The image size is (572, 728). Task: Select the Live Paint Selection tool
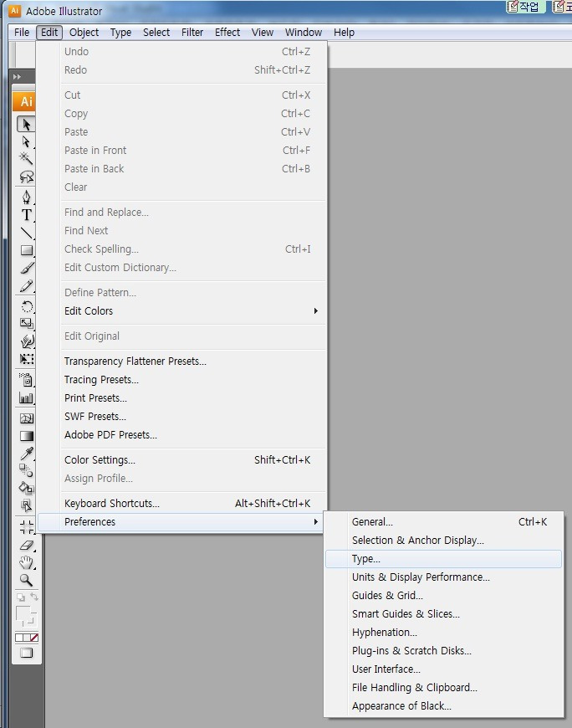pyautogui.click(x=27, y=505)
